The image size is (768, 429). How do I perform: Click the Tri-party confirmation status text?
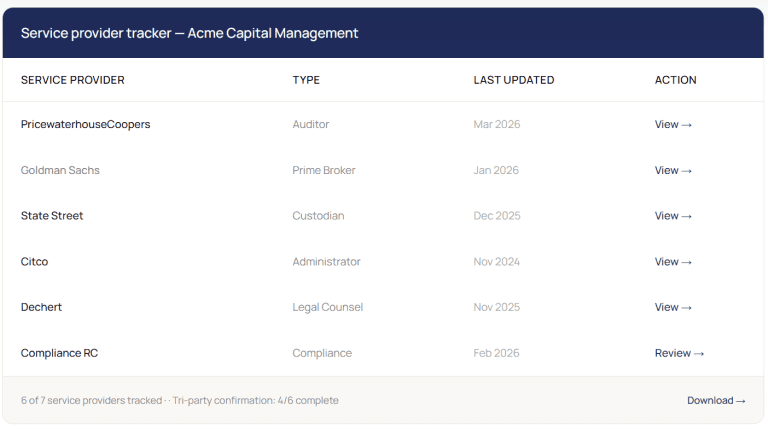pos(255,401)
